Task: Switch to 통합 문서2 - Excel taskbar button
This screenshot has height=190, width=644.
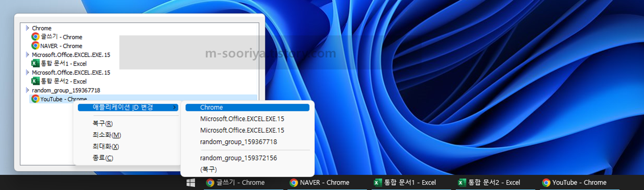Action: (496, 183)
